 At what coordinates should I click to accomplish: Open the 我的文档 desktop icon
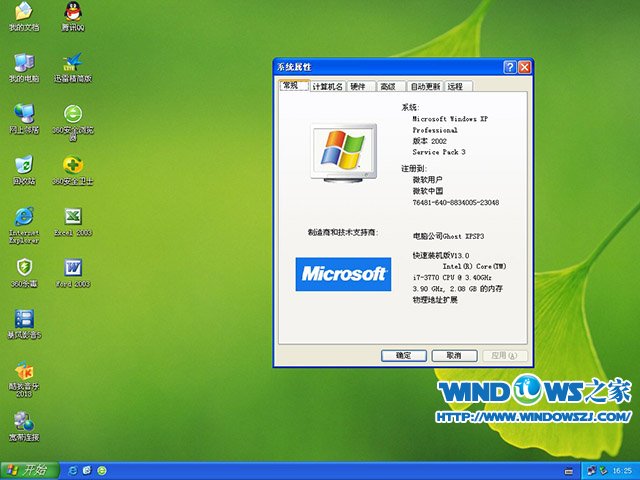[24, 16]
